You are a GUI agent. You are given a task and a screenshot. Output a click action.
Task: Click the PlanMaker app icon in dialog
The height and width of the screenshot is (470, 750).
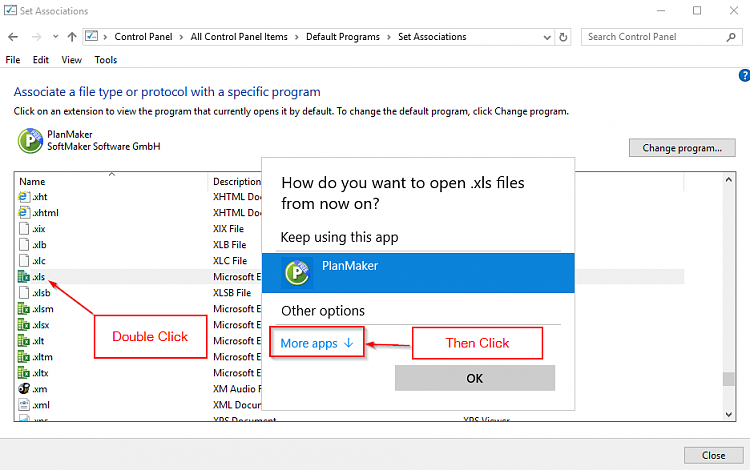coord(297,272)
